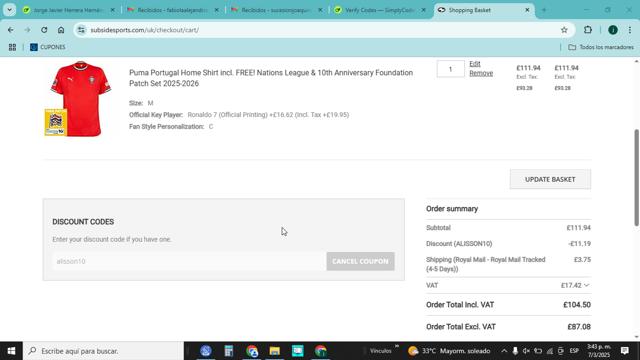Open the browser home page

pos(61,30)
